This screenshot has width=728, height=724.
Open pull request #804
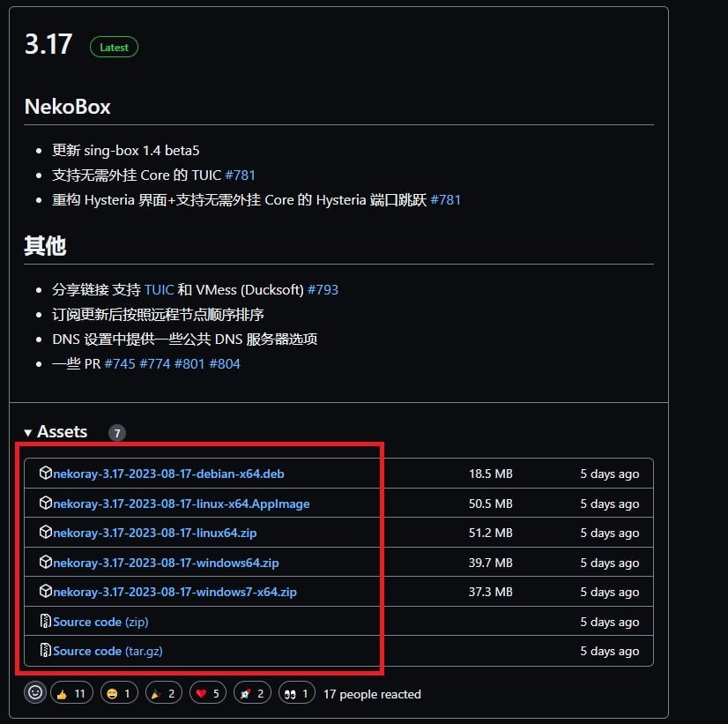(x=225, y=363)
